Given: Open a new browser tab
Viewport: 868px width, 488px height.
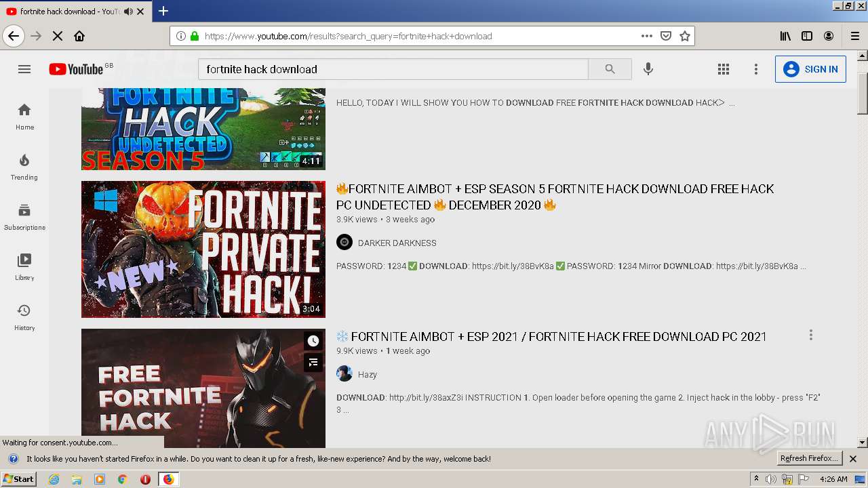Looking at the screenshot, I should coord(163,11).
